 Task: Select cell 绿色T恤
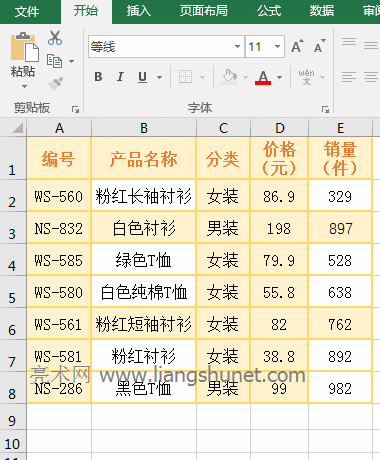(x=144, y=260)
